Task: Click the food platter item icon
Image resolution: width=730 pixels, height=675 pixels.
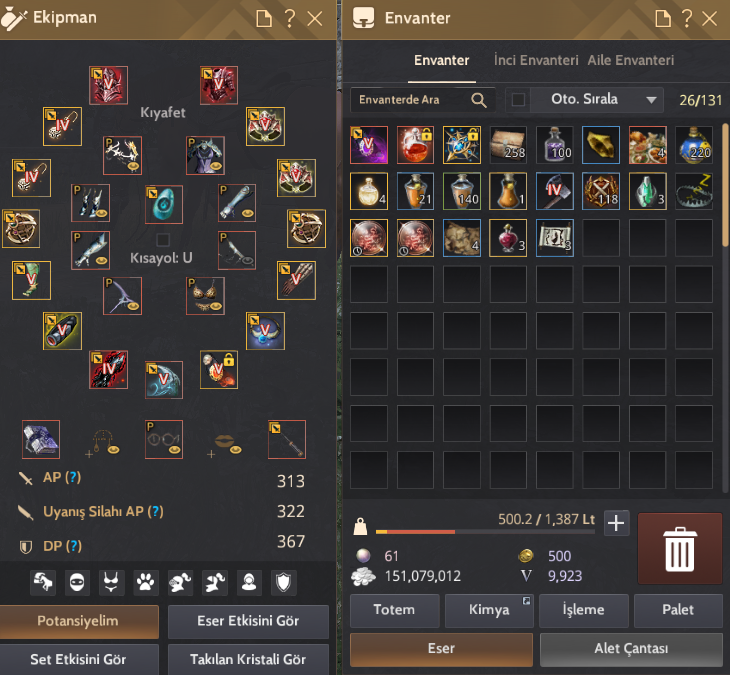Action: (647, 145)
